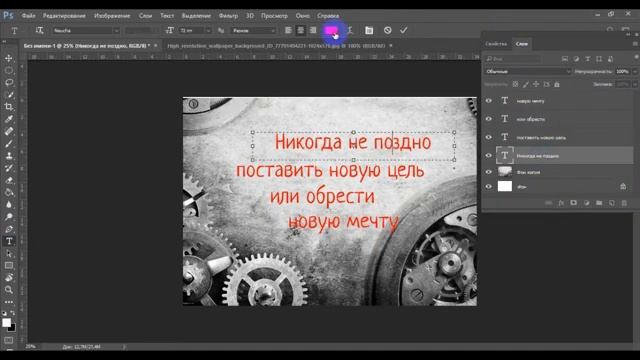Open the Edit Toolbar three-dots button
Viewport: 640px width, 360px height.
coord(9,302)
